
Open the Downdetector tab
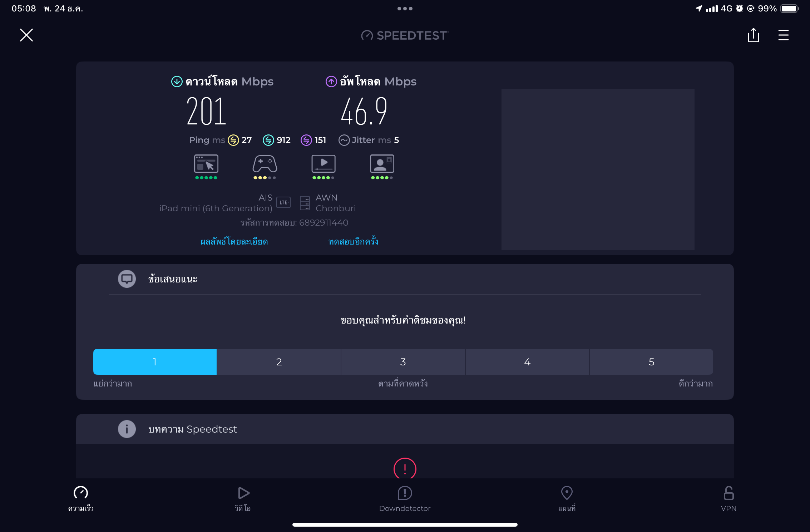pyautogui.click(x=405, y=498)
